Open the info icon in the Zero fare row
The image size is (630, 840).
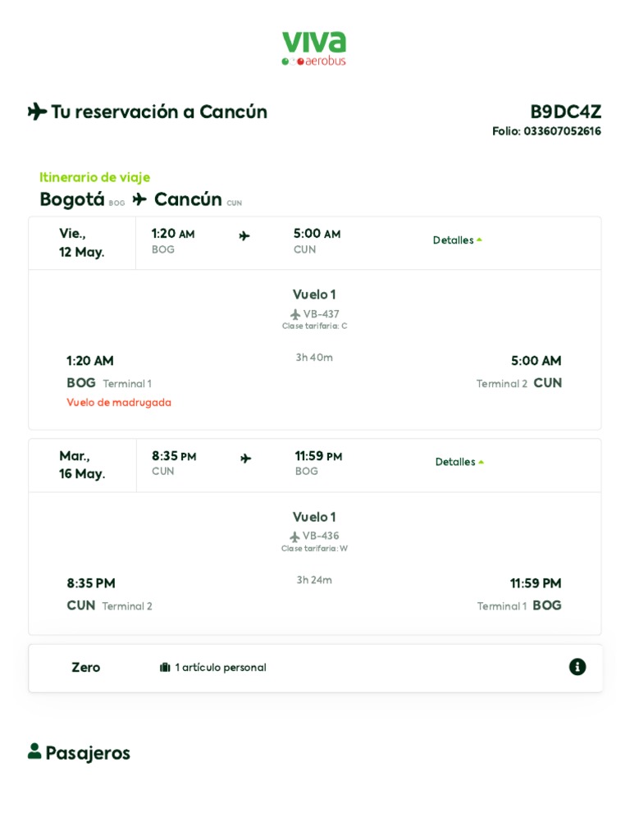pyautogui.click(x=577, y=667)
